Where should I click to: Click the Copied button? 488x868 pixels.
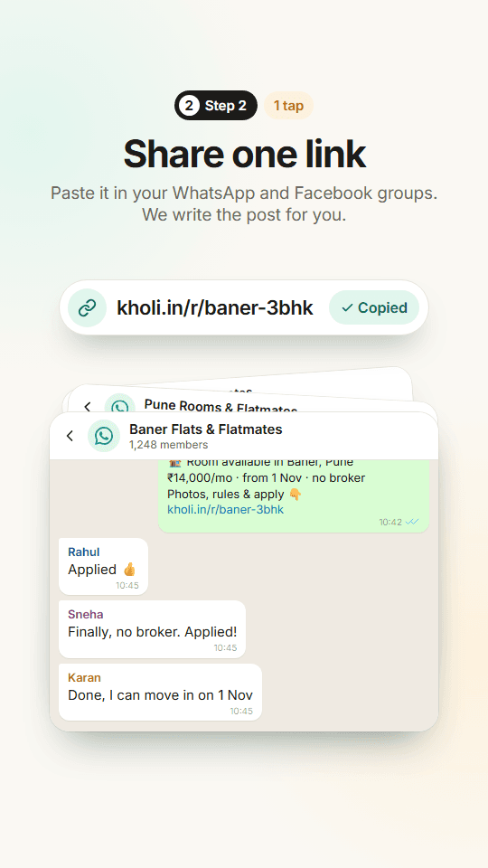[374, 307]
